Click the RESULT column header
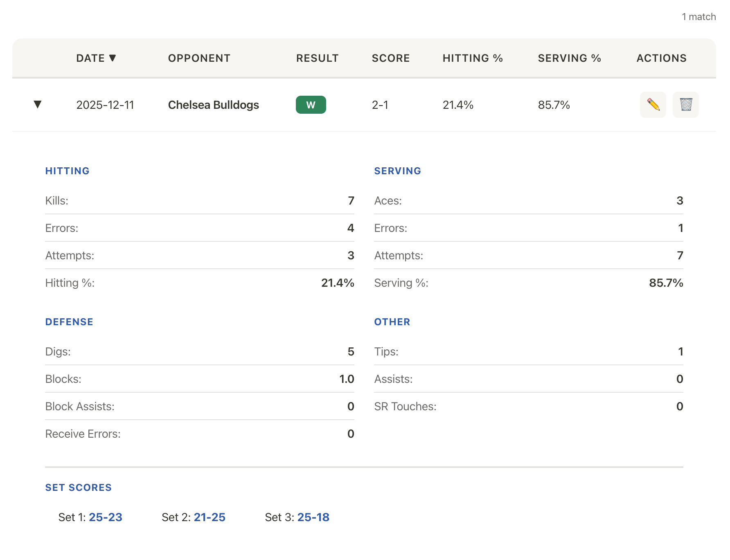Screen dimensions: 730x560 click(318, 58)
